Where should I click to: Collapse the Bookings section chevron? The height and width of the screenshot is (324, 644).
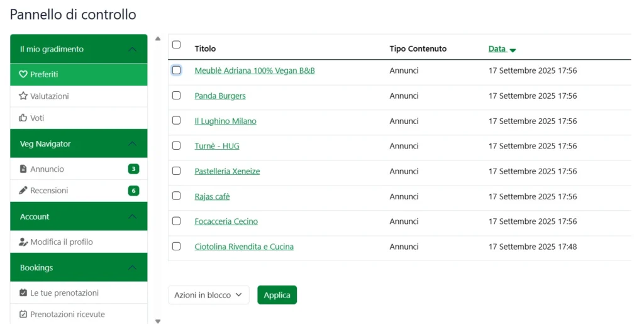tap(132, 267)
